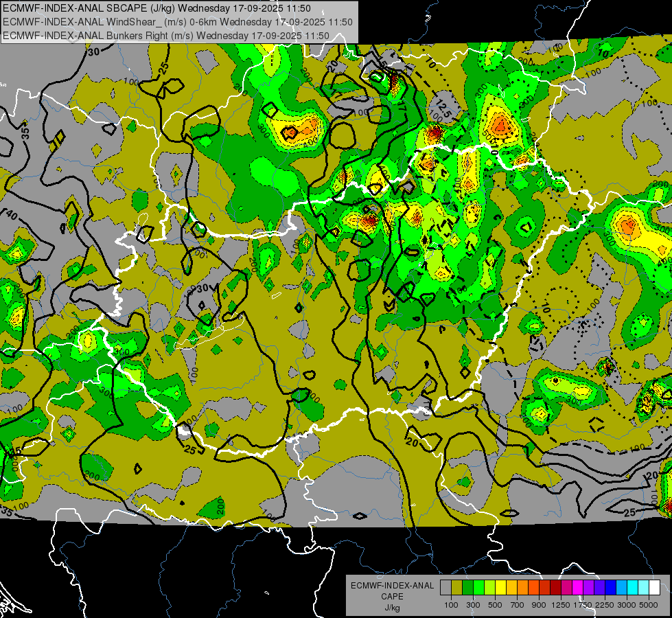The image size is (672, 618).
Task: Click the dark green legend swatch
Action: coord(467,587)
